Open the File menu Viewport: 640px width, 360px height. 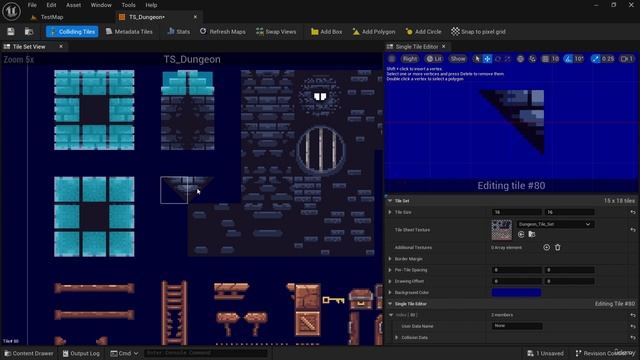click(32, 5)
